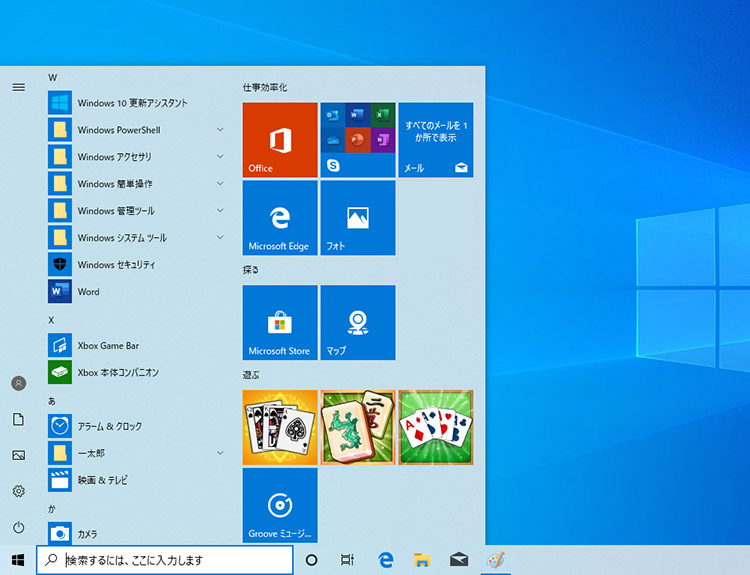Click the hamburger menu at top of Start
This screenshot has width=750, height=575.
[x=18, y=87]
